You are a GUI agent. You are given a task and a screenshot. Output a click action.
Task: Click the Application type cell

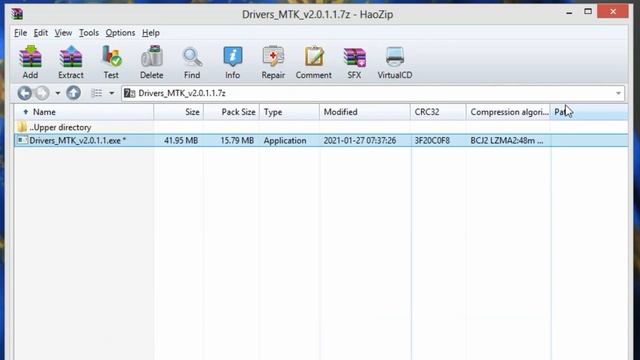[285, 140]
